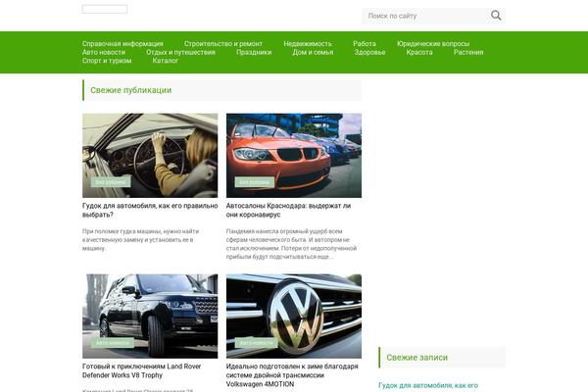Screen dimensions: 588x392
Task: Click the Свежие публикации heading
Action: click(131, 90)
